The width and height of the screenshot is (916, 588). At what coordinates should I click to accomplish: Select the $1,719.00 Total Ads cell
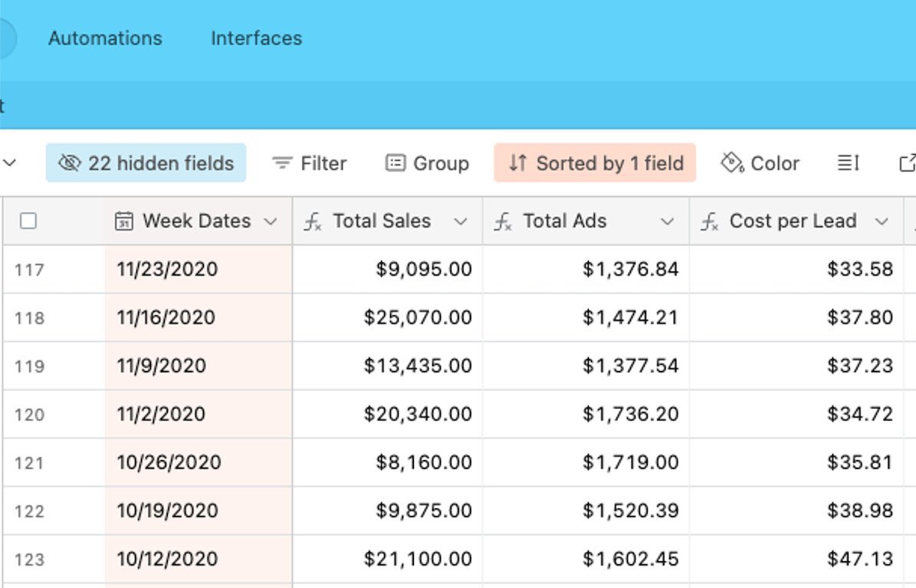[586, 462]
